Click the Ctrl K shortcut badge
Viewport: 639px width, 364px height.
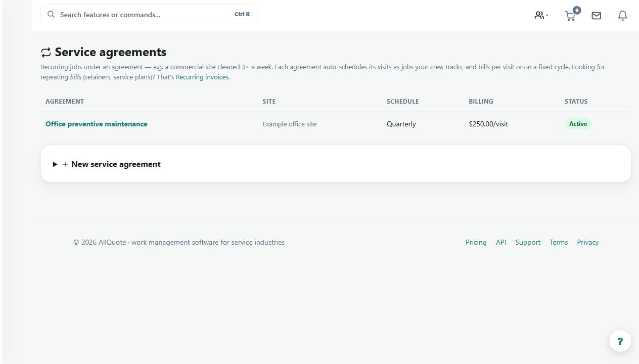coord(242,15)
